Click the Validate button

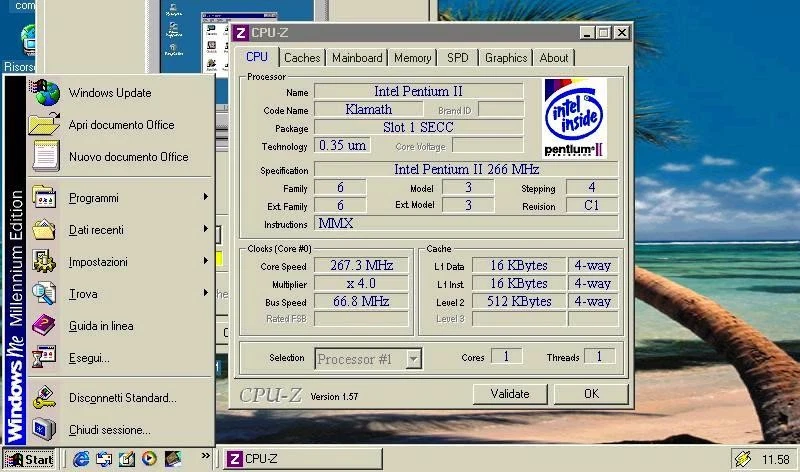tap(510, 394)
